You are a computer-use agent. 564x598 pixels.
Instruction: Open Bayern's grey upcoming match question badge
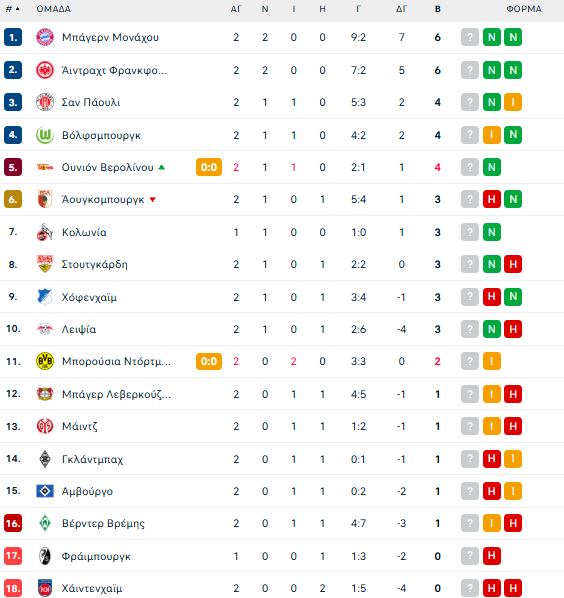[470, 37]
